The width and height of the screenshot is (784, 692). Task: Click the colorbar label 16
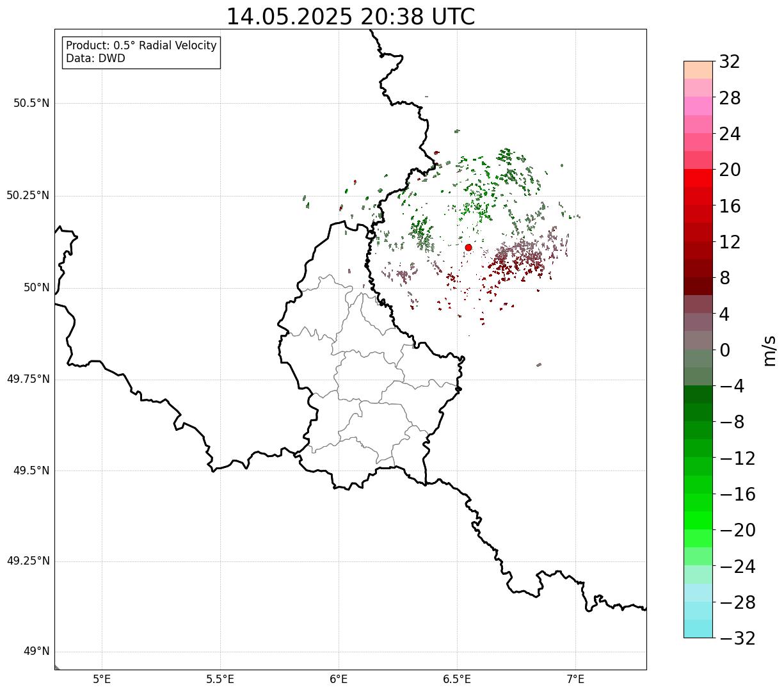click(x=730, y=205)
